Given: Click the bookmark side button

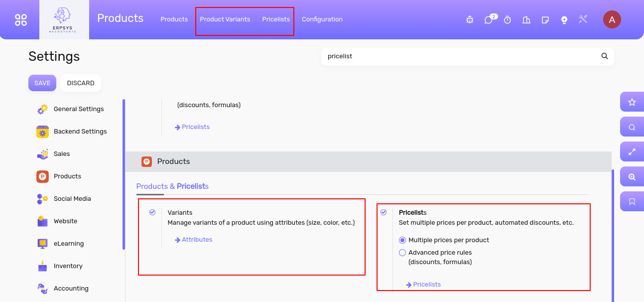Looking at the screenshot, I should coord(632,202).
